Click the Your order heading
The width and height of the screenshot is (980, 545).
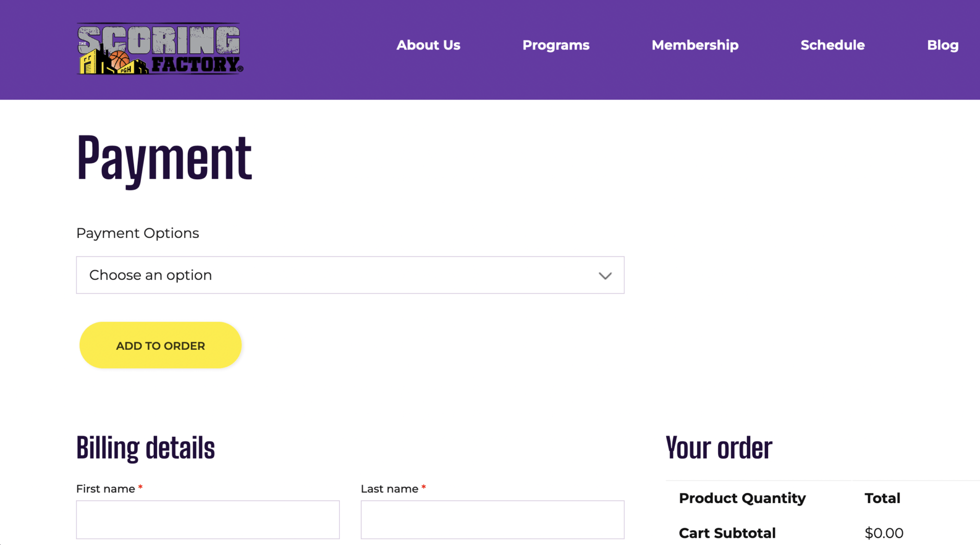click(x=719, y=448)
